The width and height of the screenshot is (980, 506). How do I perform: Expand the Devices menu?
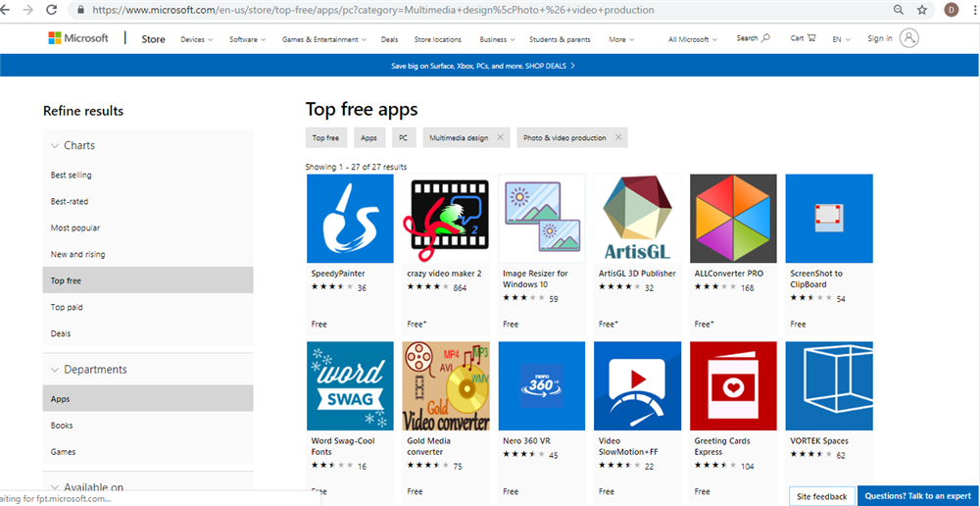pos(197,39)
